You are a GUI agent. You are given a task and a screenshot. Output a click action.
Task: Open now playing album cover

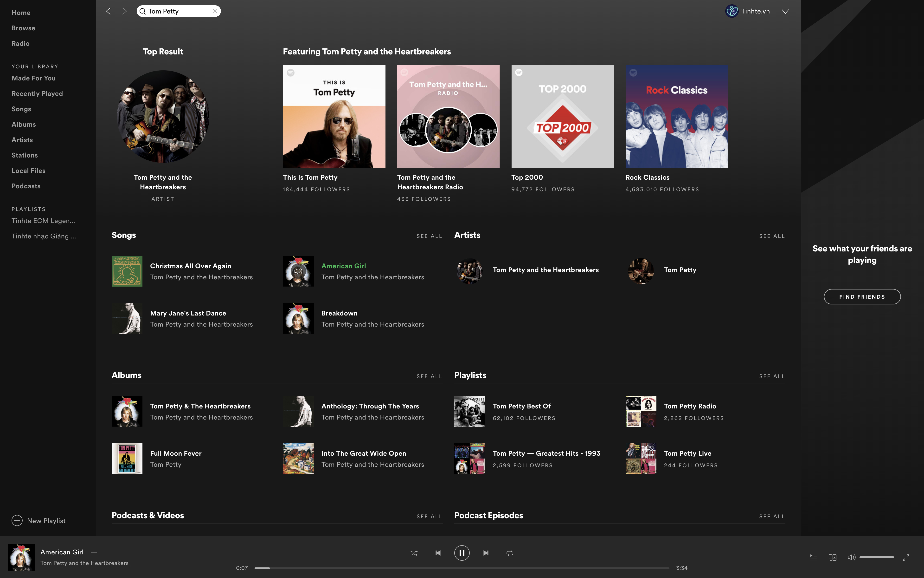[x=21, y=557]
